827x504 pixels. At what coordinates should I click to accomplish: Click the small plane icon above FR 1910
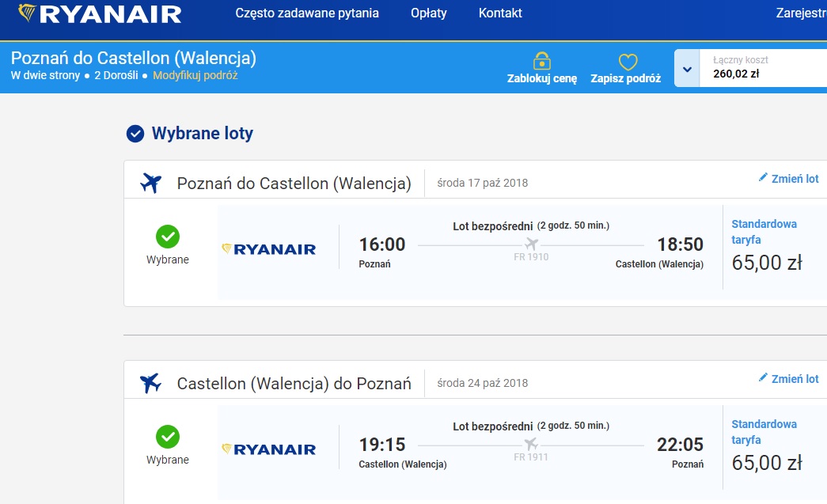531,244
